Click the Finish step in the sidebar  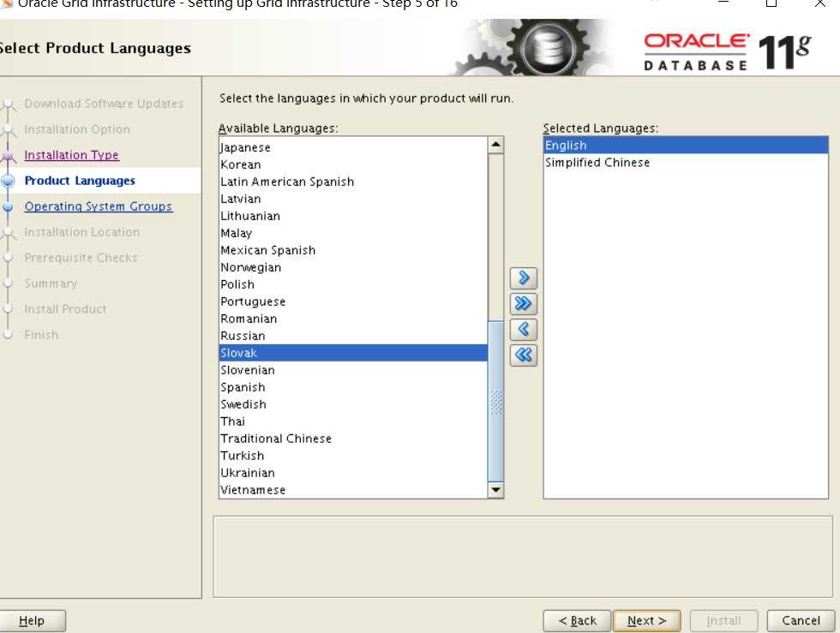pyautogui.click(x=41, y=335)
